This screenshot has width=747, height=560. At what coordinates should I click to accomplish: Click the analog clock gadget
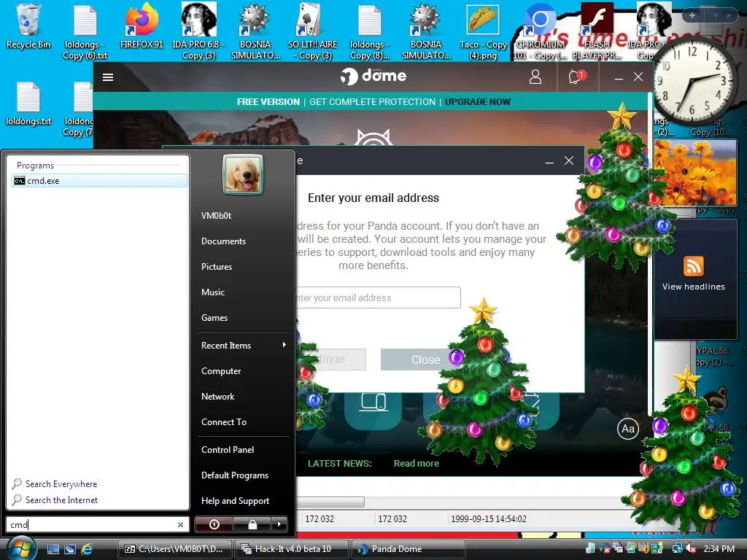tap(694, 81)
